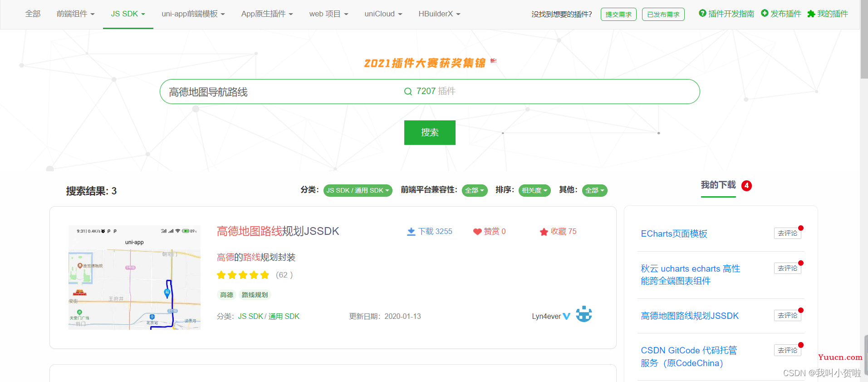
Task: Click the green 搜索 button
Action: [x=430, y=133]
